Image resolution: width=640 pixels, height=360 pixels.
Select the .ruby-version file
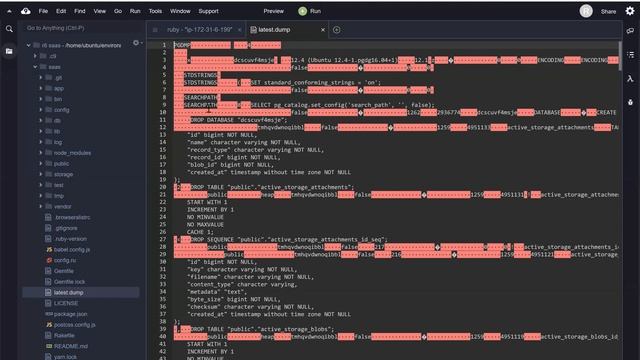[x=70, y=239]
